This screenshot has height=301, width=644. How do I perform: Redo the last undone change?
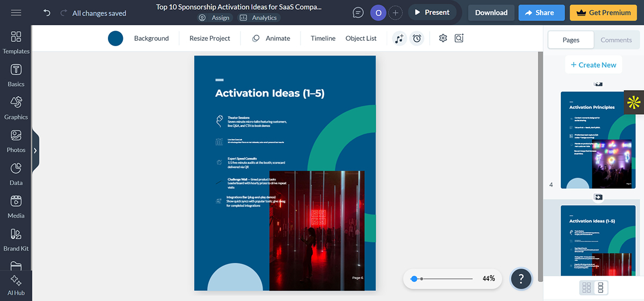click(64, 12)
